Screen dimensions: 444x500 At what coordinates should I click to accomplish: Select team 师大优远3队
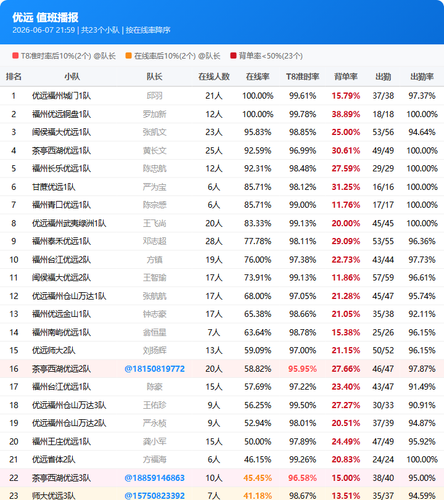(x=54, y=496)
